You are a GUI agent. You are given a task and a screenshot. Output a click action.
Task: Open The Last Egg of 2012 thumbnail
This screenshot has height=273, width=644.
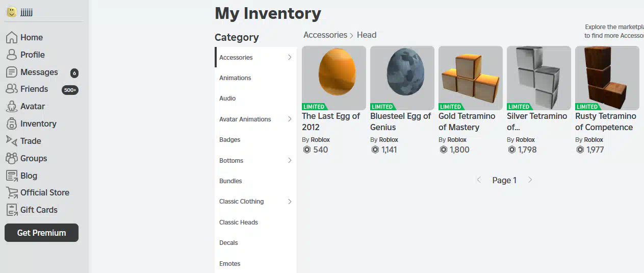pos(334,78)
